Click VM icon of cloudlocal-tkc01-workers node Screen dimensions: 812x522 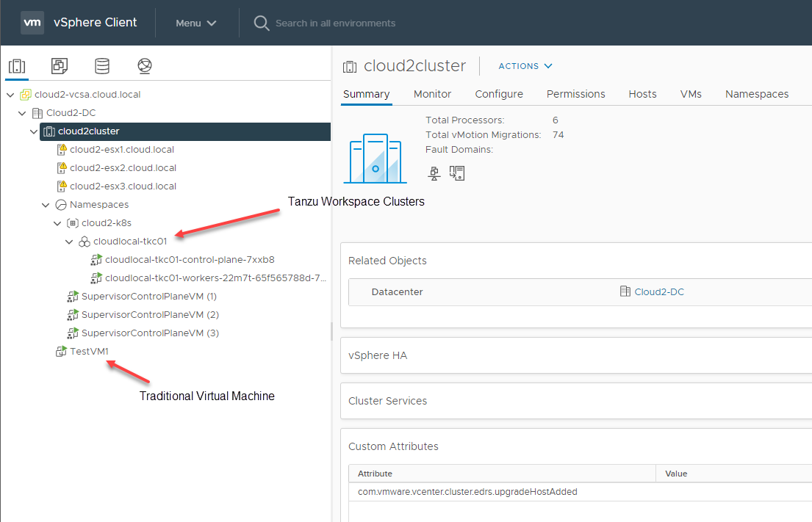click(x=96, y=278)
